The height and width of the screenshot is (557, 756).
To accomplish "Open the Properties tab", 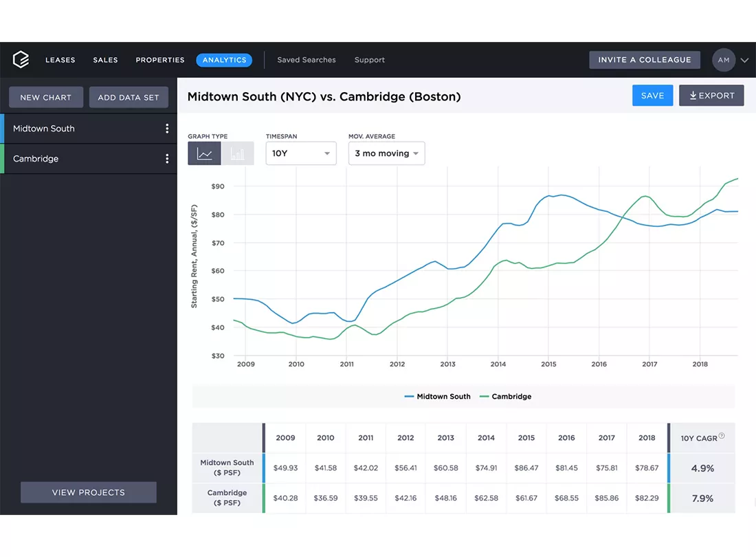I will 160,60.
